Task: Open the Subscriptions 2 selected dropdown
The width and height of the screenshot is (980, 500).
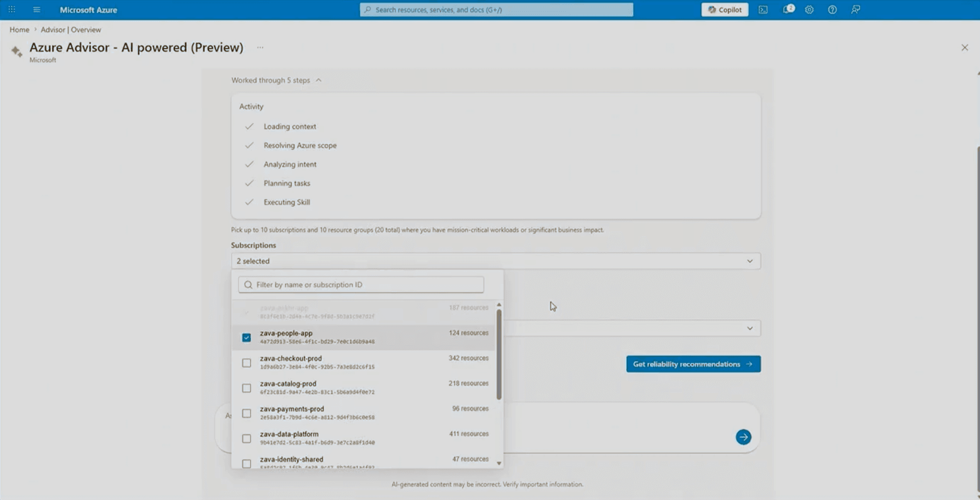Action: [x=496, y=261]
